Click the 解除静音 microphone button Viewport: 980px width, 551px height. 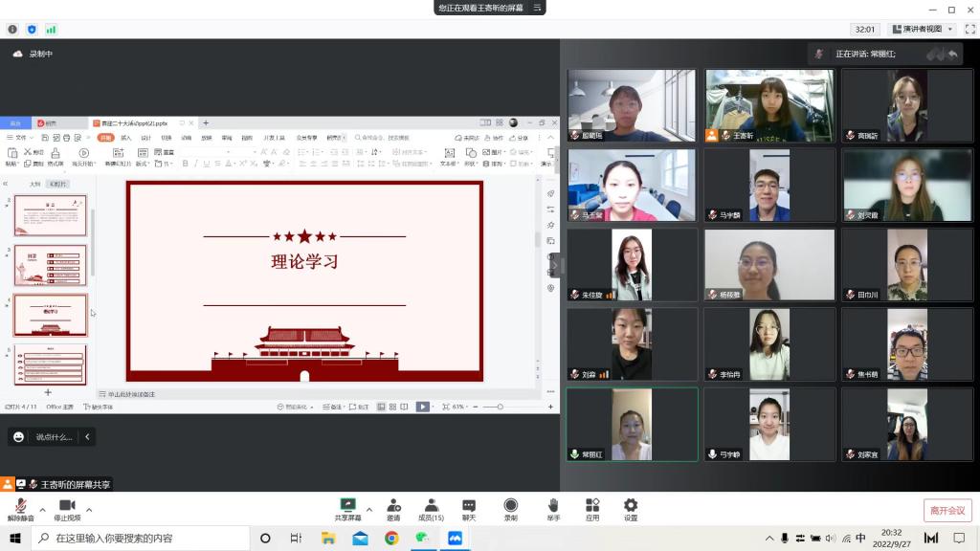[x=19, y=509]
